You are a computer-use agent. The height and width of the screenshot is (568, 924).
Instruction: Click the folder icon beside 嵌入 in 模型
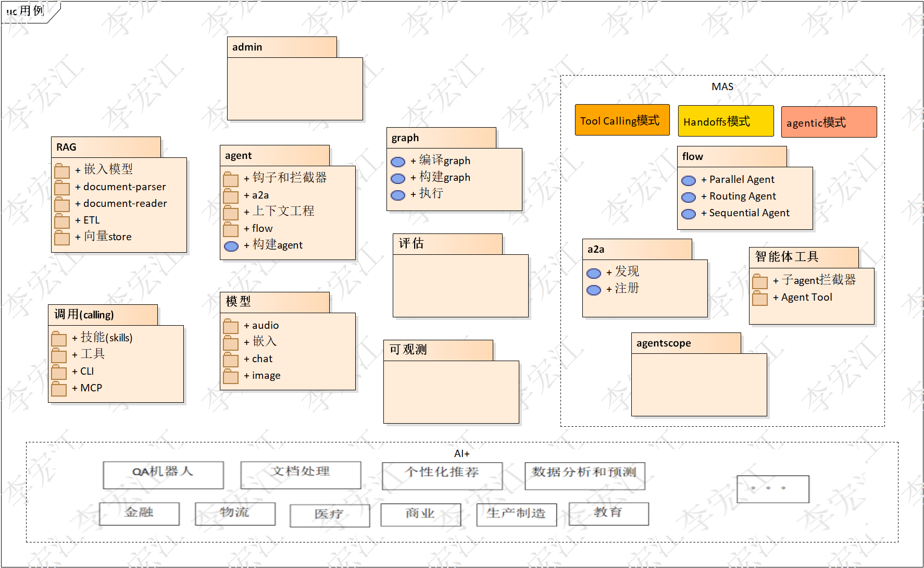pos(231,343)
